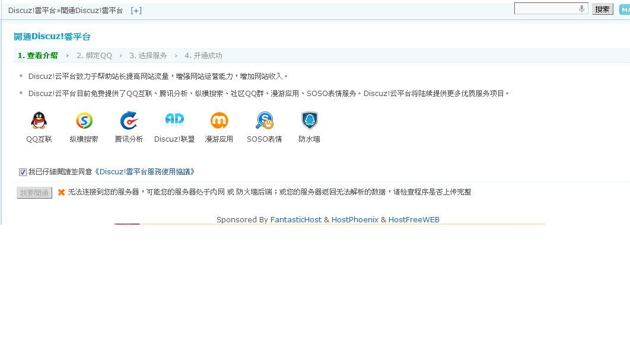Click the 漫游应用 orange icon

pos(219,120)
